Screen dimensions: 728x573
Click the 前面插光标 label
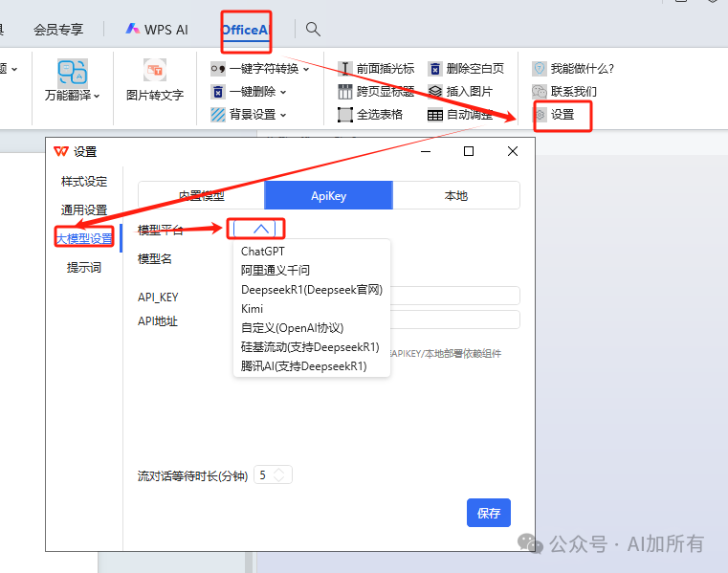pos(385,69)
